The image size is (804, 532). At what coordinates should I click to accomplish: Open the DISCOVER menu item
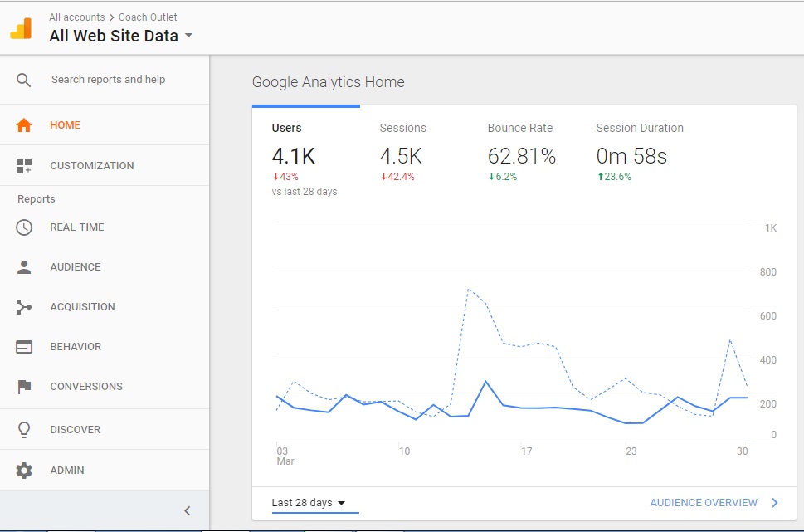(x=105, y=429)
